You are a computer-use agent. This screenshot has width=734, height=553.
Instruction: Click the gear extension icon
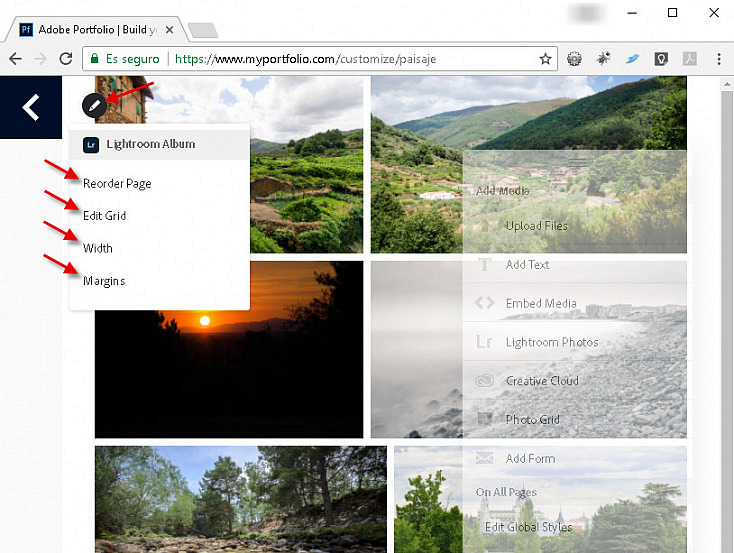click(x=574, y=59)
